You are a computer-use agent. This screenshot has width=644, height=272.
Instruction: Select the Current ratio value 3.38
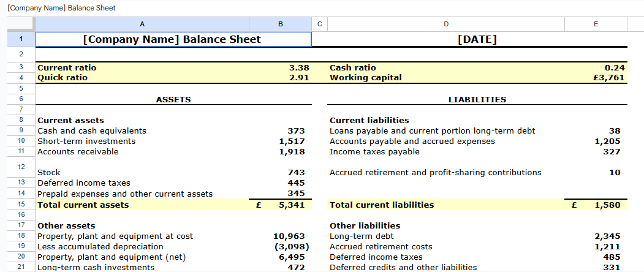click(298, 67)
